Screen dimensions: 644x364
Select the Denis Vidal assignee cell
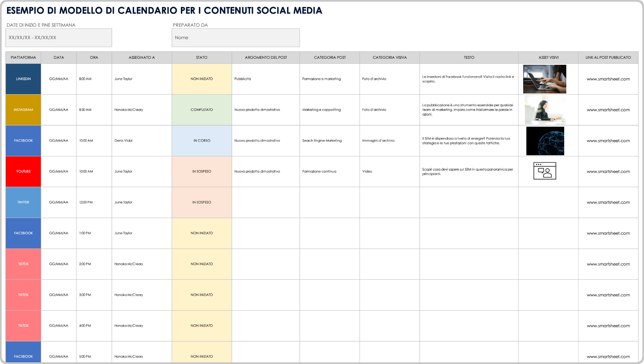coord(142,141)
